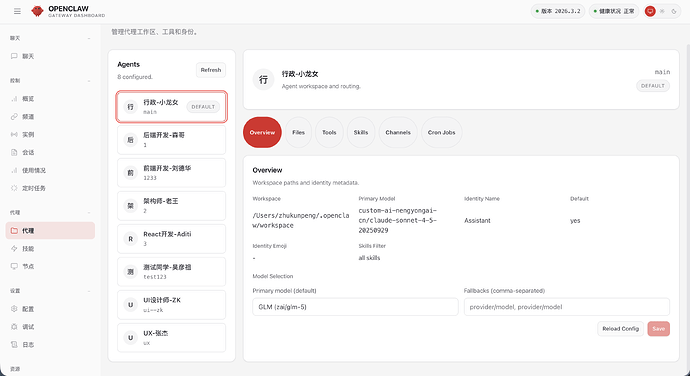Click Identity Name value Assistant
Viewport: 690px width, 376px height.
pyautogui.click(x=477, y=220)
